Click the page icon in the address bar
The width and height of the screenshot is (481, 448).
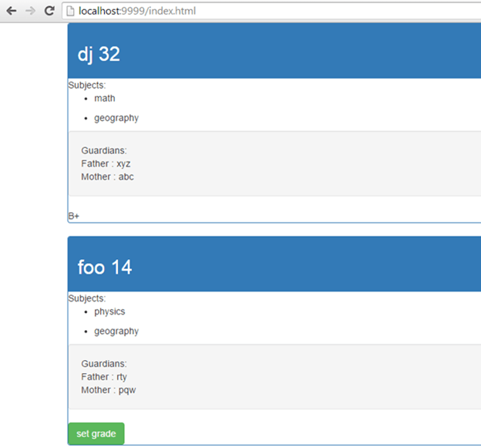pos(70,11)
